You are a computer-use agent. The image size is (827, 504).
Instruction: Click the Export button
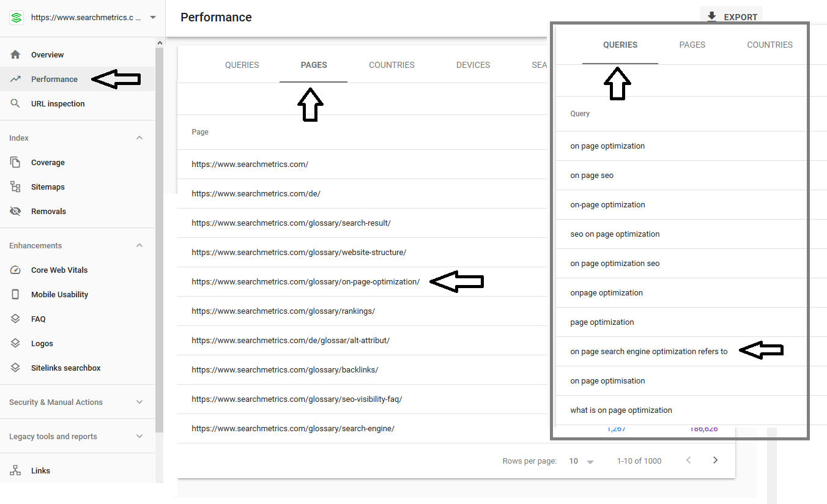(732, 17)
